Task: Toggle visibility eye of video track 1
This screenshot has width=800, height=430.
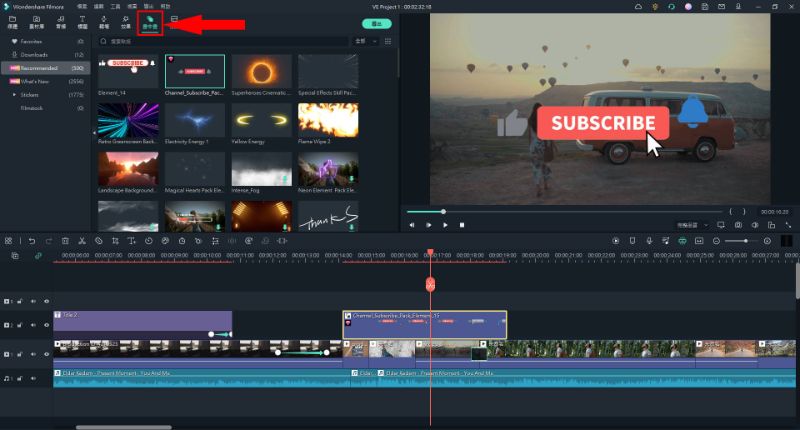Action: [x=46, y=354]
